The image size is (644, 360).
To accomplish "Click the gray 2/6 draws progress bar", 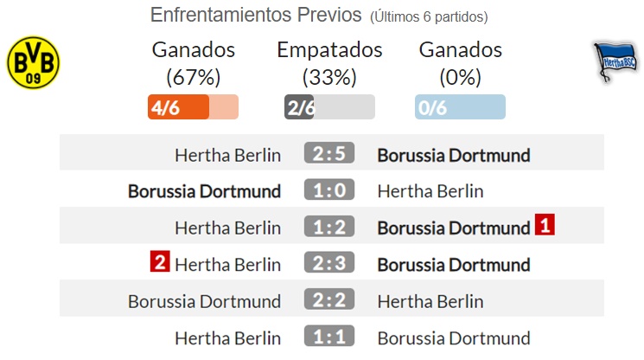I will point(329,106).
